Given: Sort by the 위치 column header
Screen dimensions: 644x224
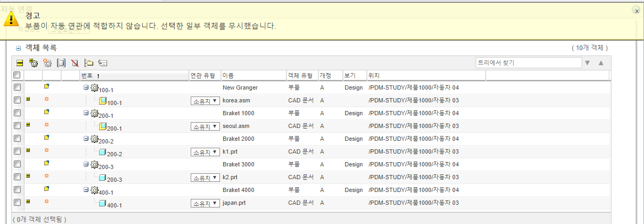Looking at the screenshot, I should pyautogui.click(x=426, y=75).
